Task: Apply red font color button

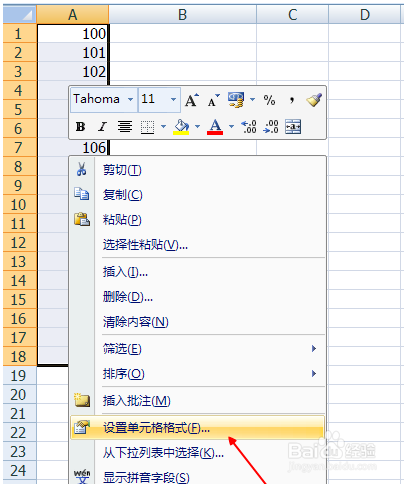Action: pos(215,127)
